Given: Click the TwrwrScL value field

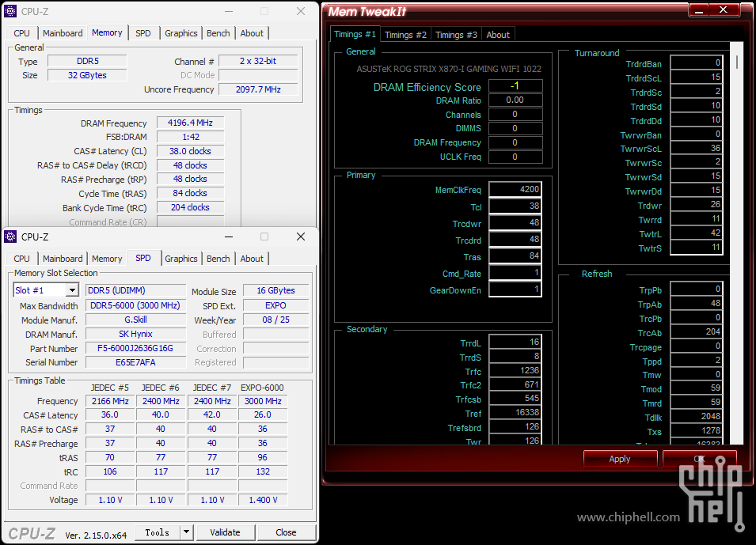Looking at the screenshot, I should (x=696, y=149).
